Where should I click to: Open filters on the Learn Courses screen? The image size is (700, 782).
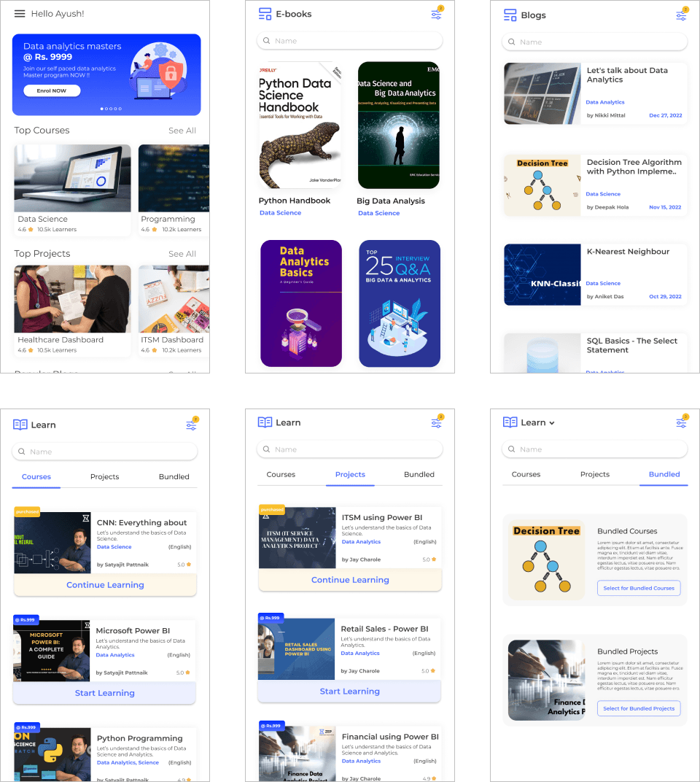(192, 425)
